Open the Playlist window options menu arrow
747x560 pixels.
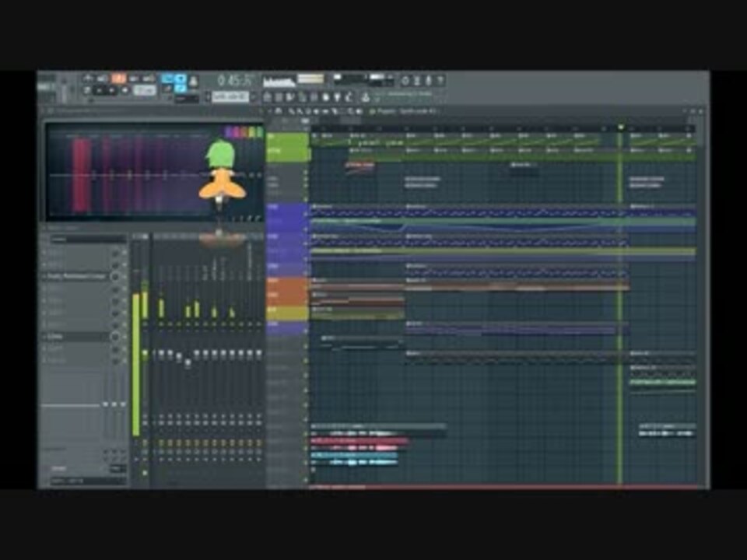click(x=270, y=111)
